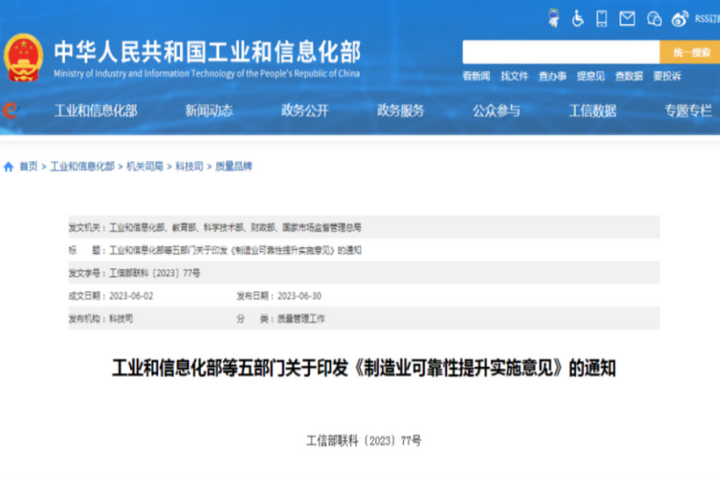The image size is (720, 480).
Task: Open the Weibo icon
Action: 680,19
